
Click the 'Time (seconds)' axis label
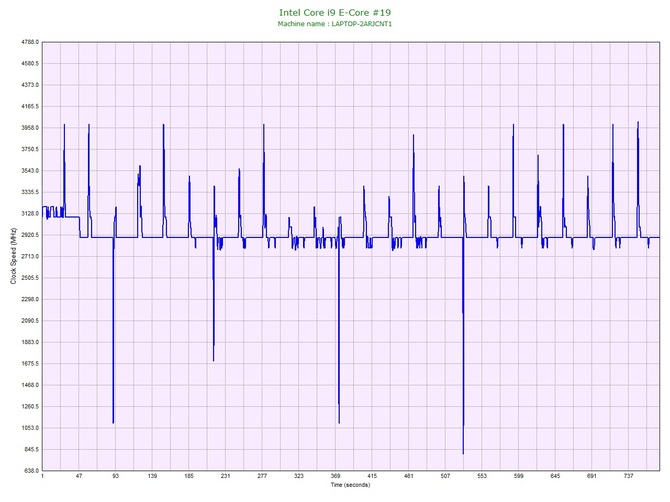click(x=350, y=484)
